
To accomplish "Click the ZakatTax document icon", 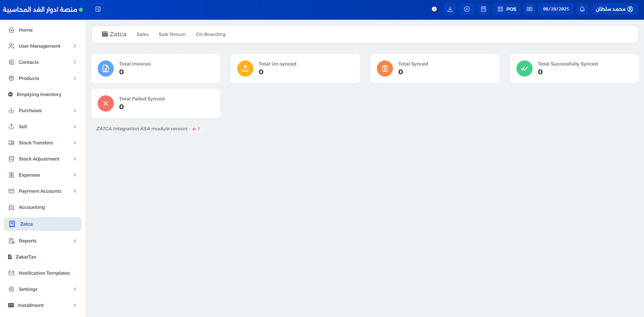I will (x=10, y=257).
